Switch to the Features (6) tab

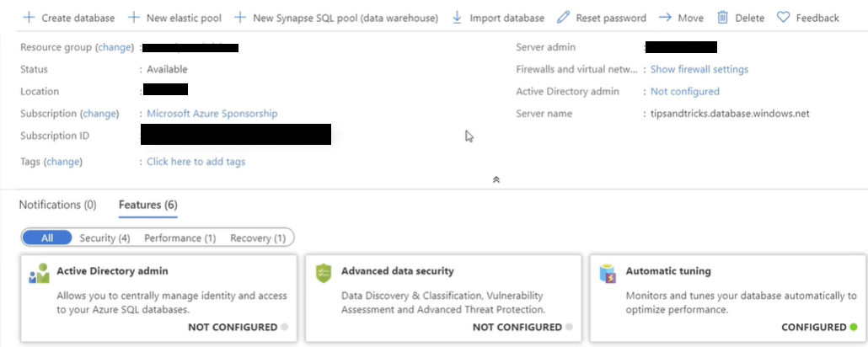(x=147, y=205)
